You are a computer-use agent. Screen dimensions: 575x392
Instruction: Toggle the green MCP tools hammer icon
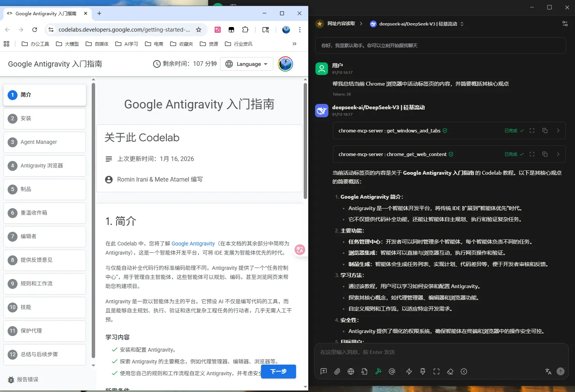click(378, 371)
